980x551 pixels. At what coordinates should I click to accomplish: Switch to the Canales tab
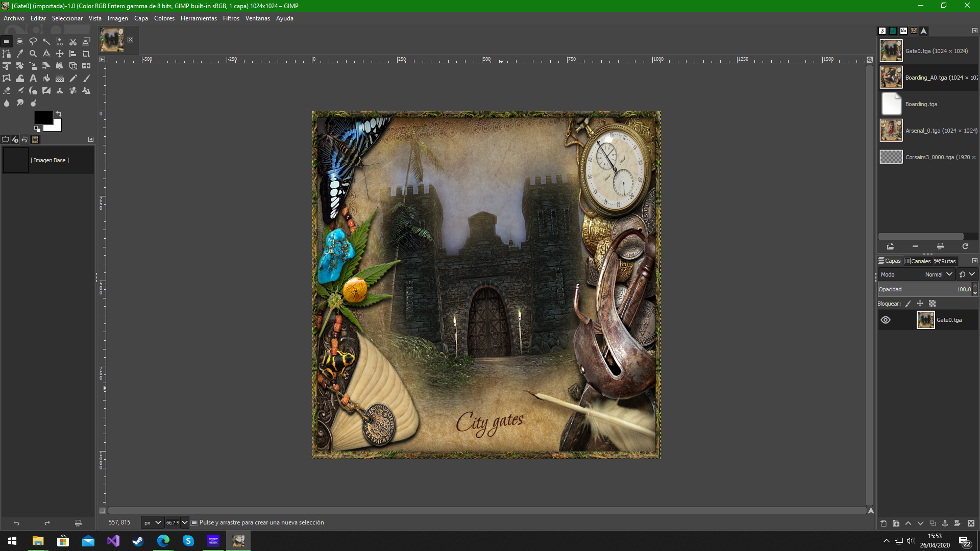click(917, 261)
